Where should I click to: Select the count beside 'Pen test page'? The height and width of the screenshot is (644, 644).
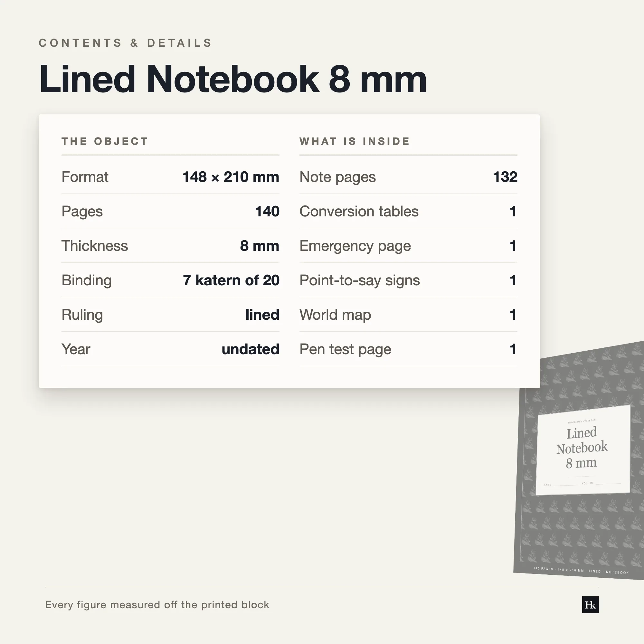[x=513, y=349]
